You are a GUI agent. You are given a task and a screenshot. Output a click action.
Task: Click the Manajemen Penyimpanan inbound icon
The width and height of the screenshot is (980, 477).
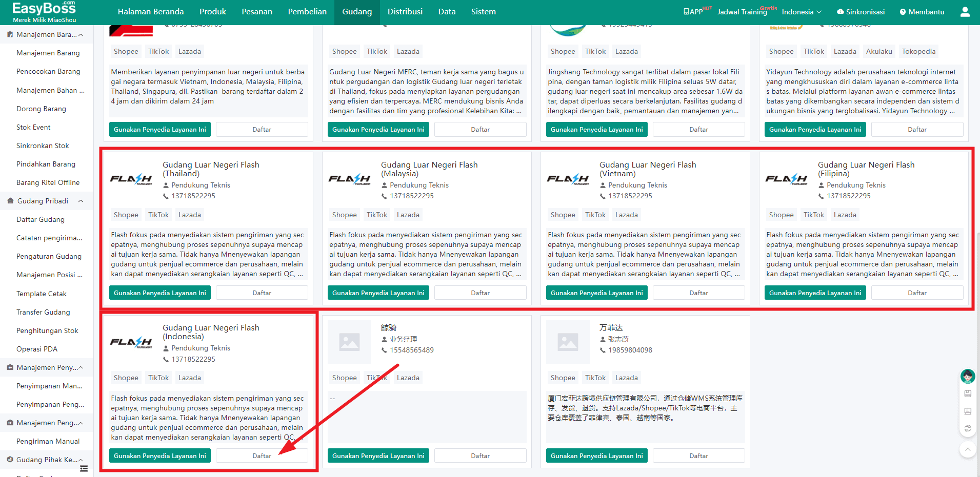pyautogui.click(x=10, y=367)
